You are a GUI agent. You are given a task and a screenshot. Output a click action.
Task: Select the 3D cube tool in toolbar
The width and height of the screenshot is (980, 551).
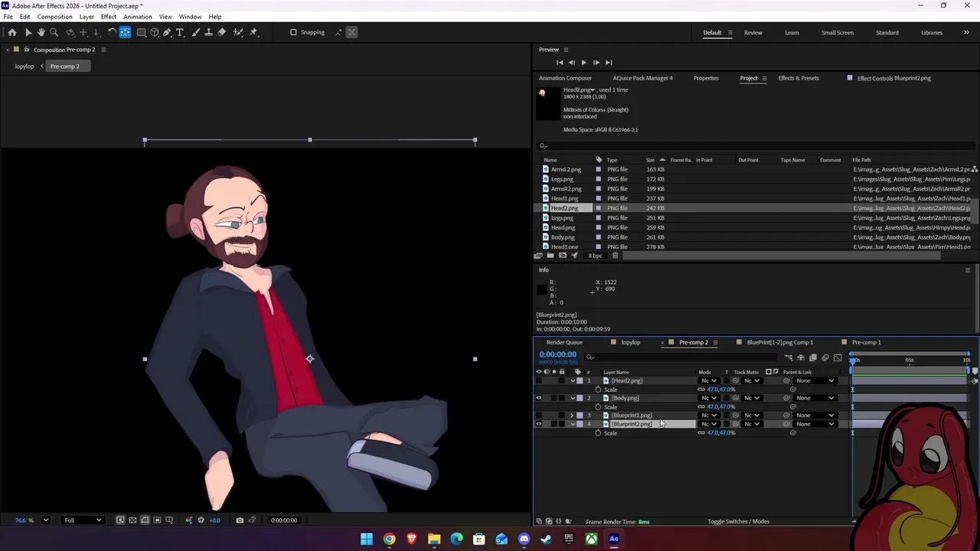155,32
